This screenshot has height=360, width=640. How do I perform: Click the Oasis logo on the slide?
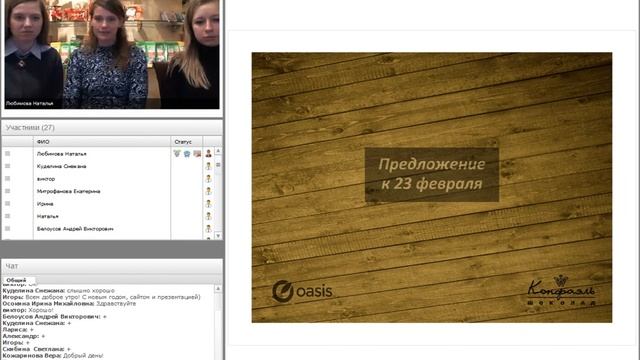(302, 291)
